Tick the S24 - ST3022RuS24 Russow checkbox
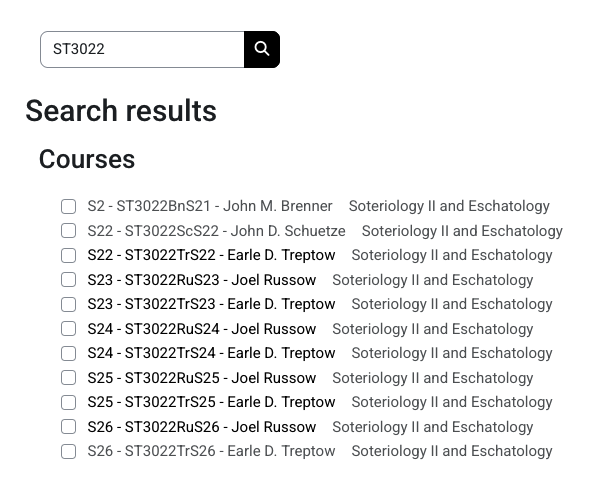The height and width of the screenshot is (481, 616). click(x=69, y=329)
